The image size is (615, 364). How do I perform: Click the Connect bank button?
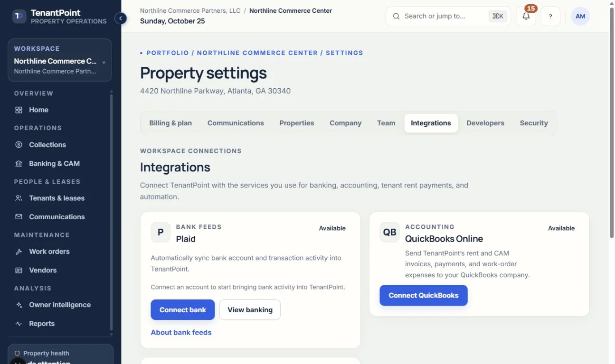[183, 310]
